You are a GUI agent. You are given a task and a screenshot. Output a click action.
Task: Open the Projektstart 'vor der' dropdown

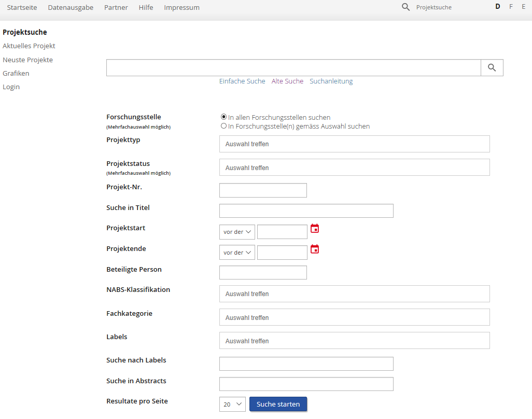coord(237,232)
